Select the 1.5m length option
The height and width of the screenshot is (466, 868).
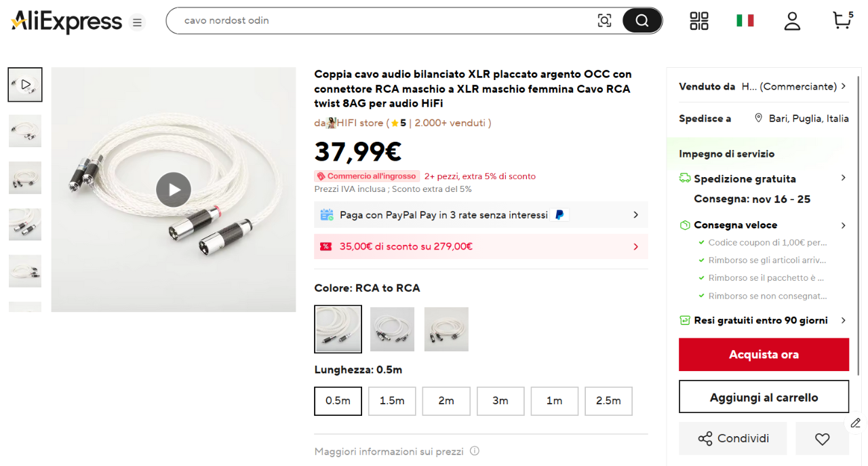point(392,401)
